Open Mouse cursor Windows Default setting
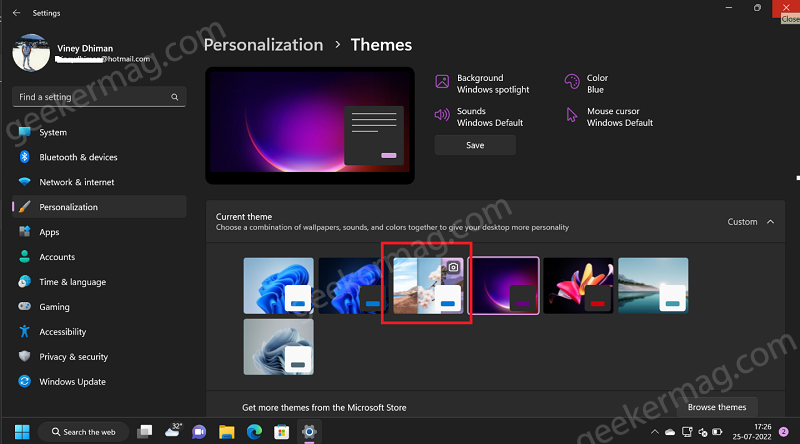This screenshot has width=800, height=444. click(x=609, y=117)
